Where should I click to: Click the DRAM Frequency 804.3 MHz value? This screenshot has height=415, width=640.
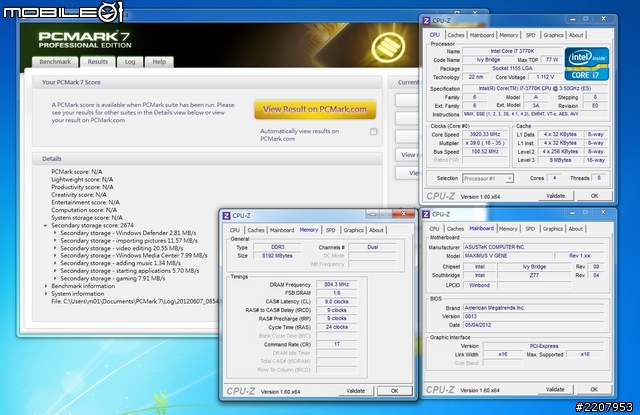336,284
